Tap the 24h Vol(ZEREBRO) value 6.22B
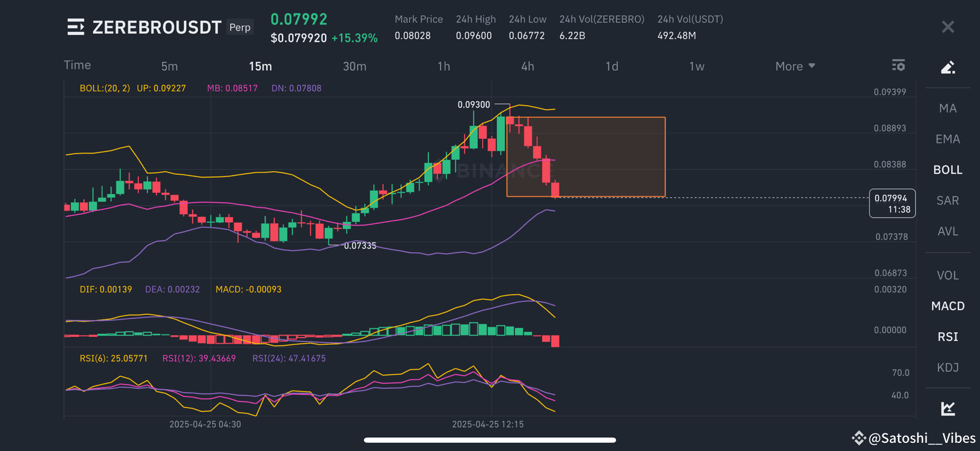 tap(572, 36)
